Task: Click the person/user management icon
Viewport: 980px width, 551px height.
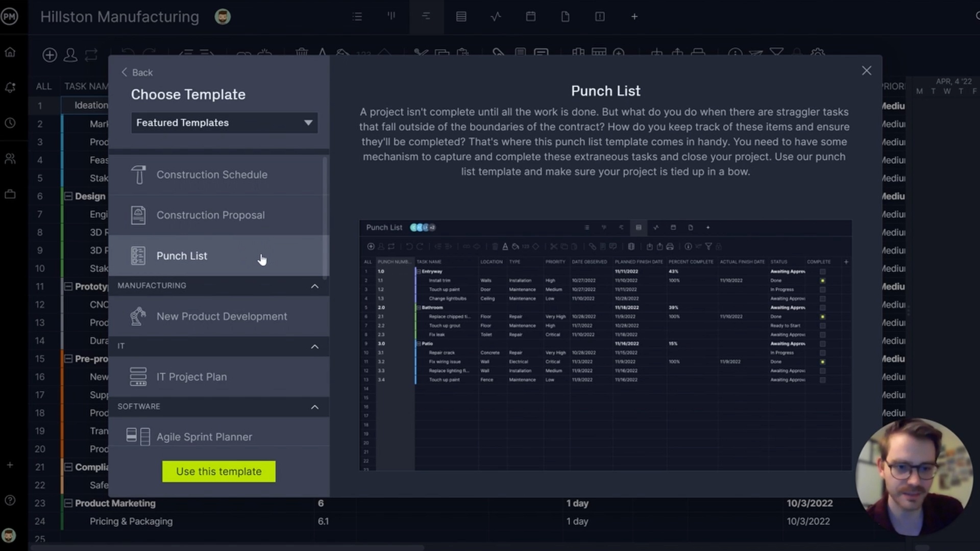Action: point(70,54)
